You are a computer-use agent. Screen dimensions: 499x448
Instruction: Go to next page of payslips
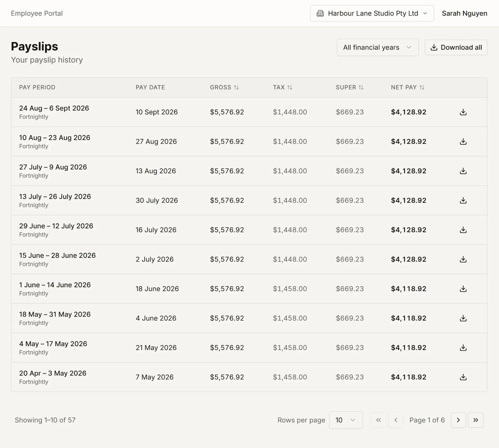point(458,420)
